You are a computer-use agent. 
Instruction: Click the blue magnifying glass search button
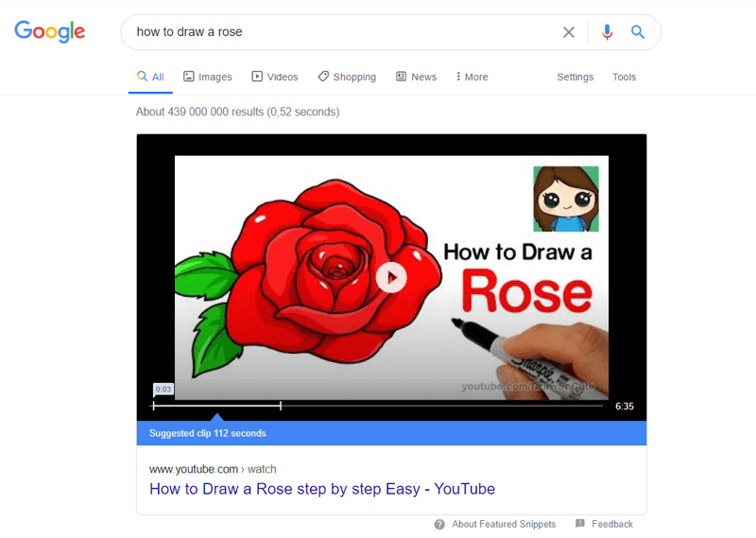[x=638, y=32]
